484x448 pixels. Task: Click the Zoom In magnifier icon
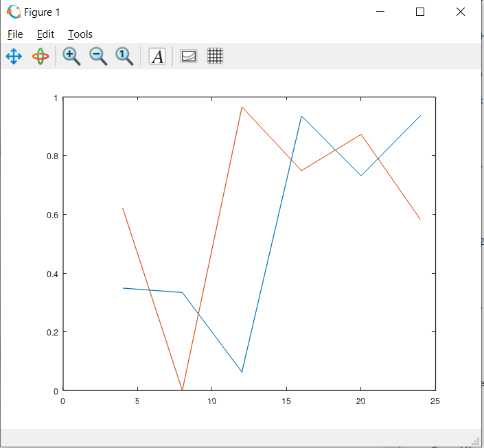click(x=71, y=56)
